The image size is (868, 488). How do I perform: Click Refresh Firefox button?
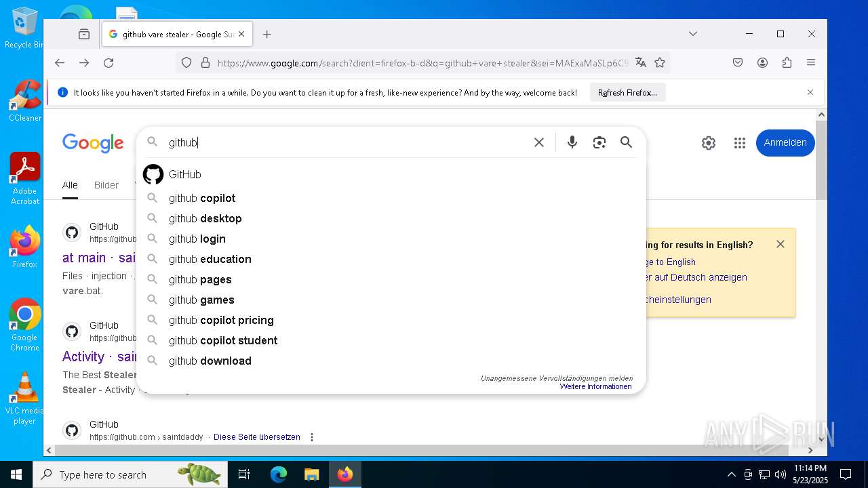(627, 93)
